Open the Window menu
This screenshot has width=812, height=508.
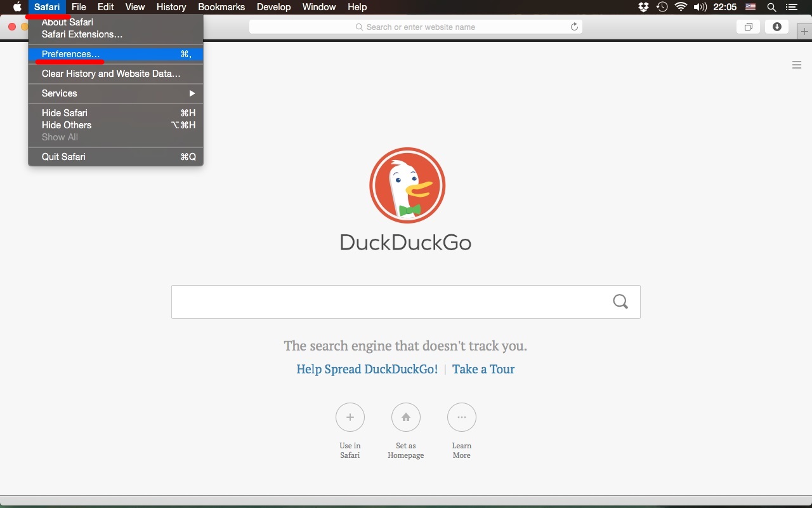pos(319,7)
